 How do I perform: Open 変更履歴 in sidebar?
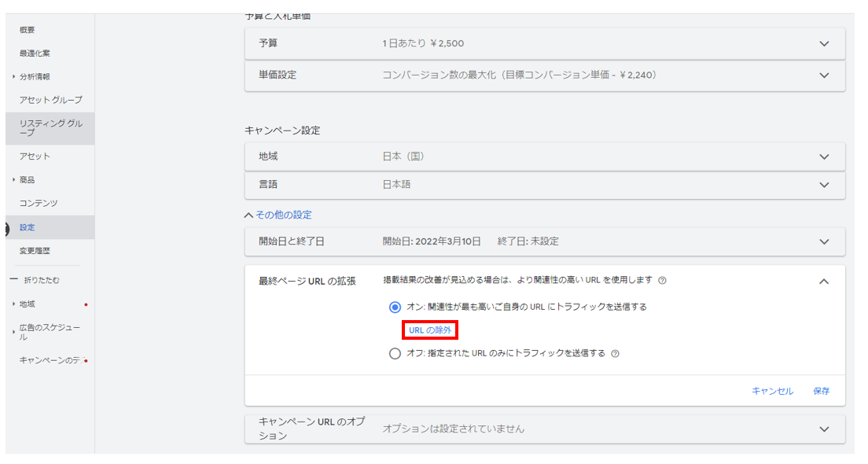click(35, 251)
